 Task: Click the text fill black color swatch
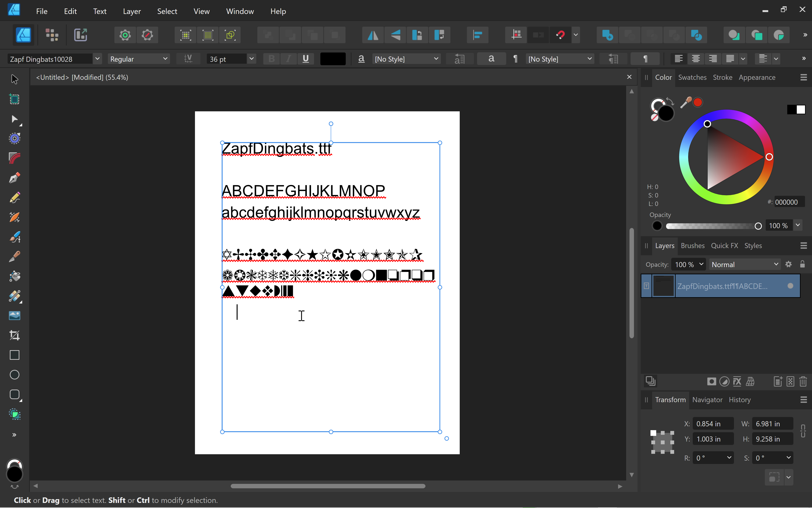(333, 59)
